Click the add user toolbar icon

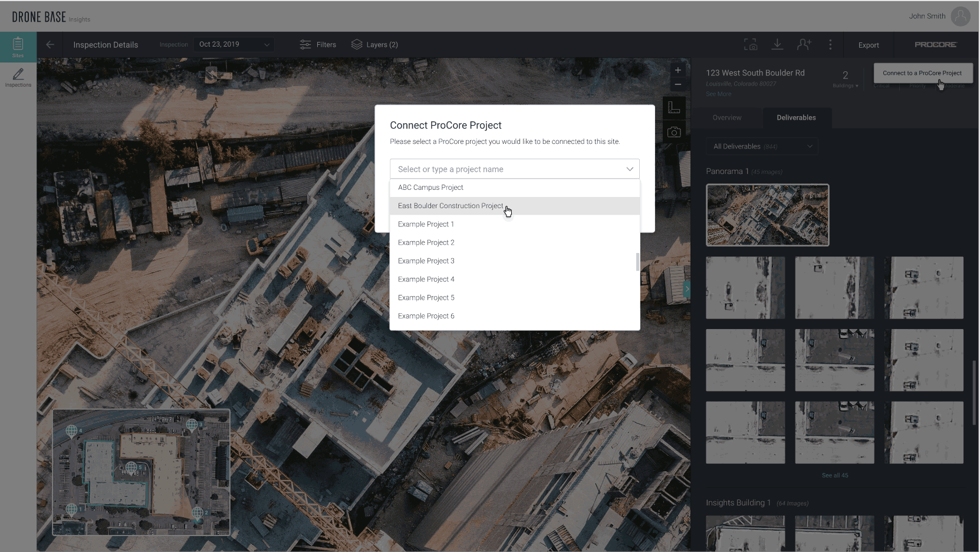coord(804,45)
